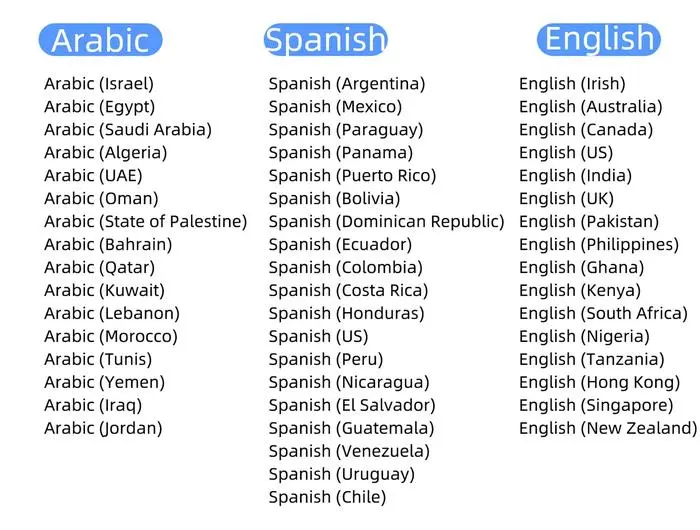Select Spanish (Chile) at list bottom

click(327, 498)
